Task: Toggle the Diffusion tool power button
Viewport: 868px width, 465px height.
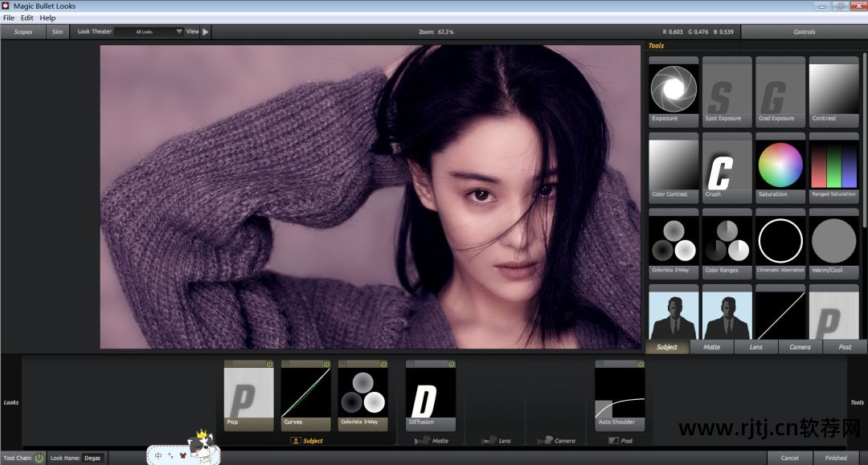Action: click(452, 364)
